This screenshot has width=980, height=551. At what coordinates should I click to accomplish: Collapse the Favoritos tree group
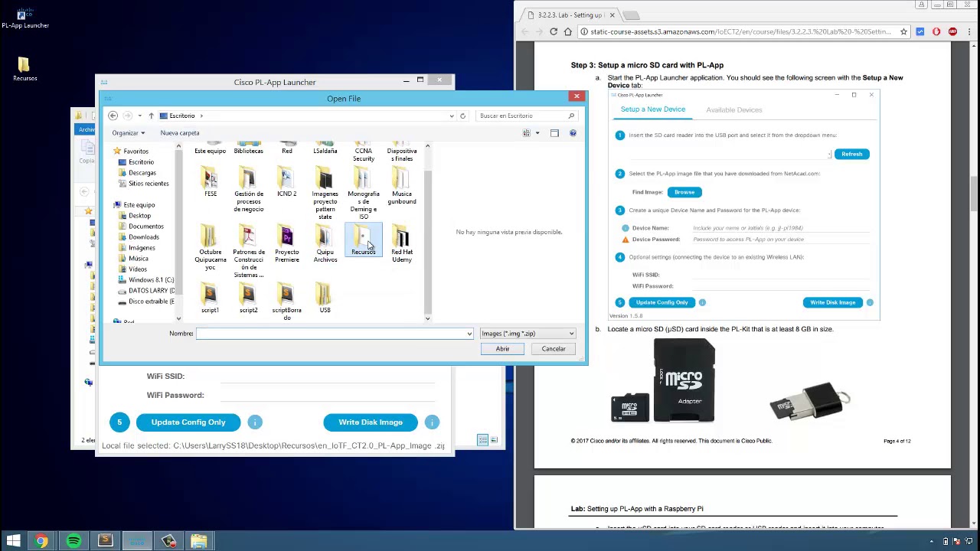click(116, 152)
